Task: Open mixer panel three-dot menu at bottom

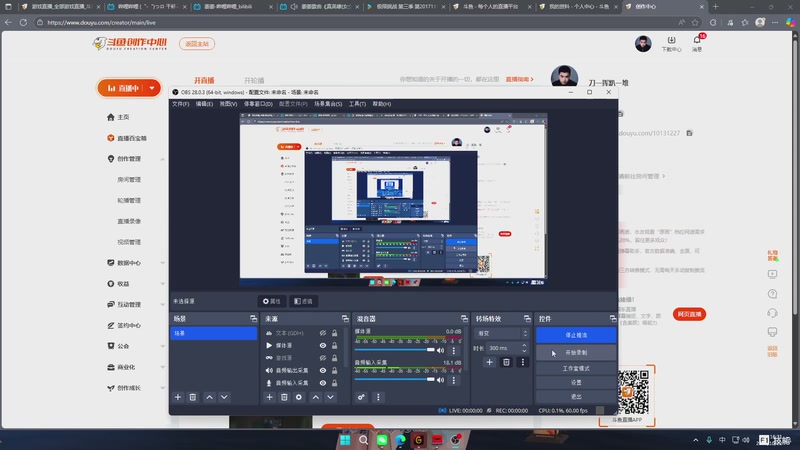Action: pos(378,397)
